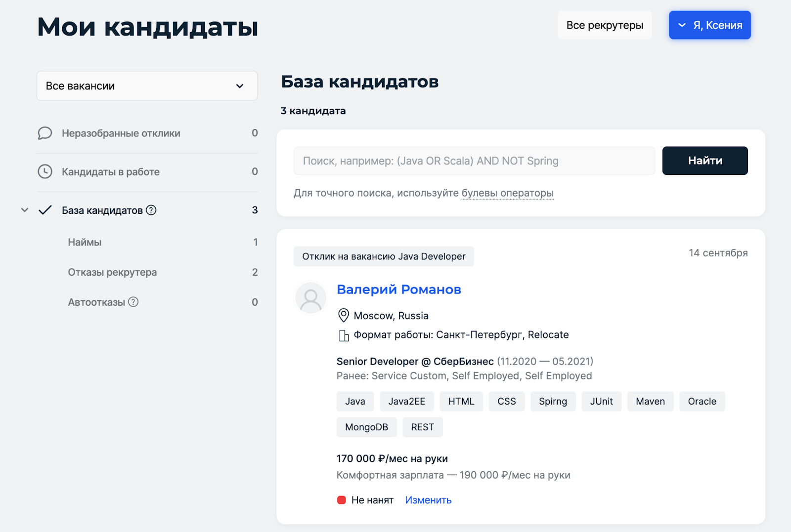
Task: Focus the candidate search input field
Action: [x=474, y=161]
